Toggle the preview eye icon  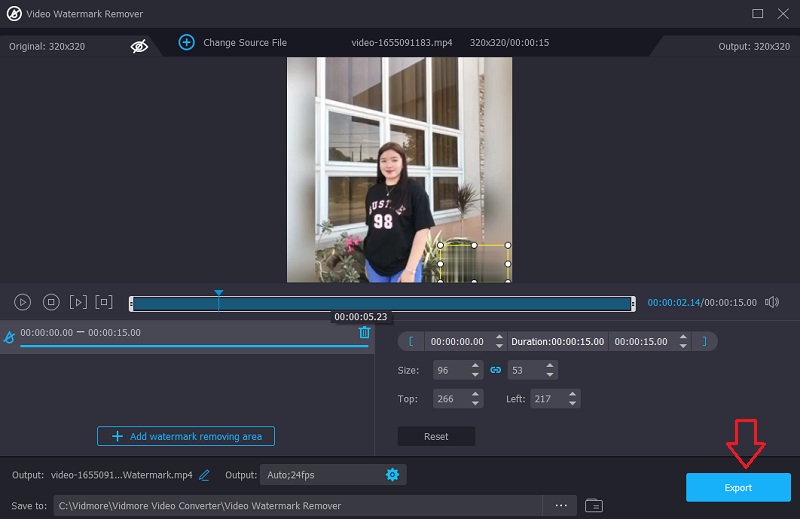click(140, 45)
